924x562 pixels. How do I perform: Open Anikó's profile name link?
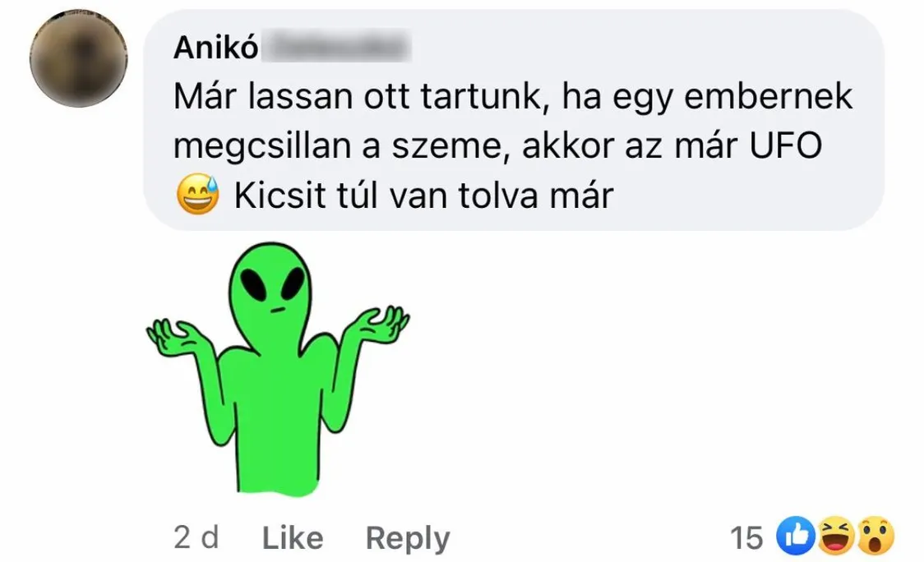click(215, 47)
